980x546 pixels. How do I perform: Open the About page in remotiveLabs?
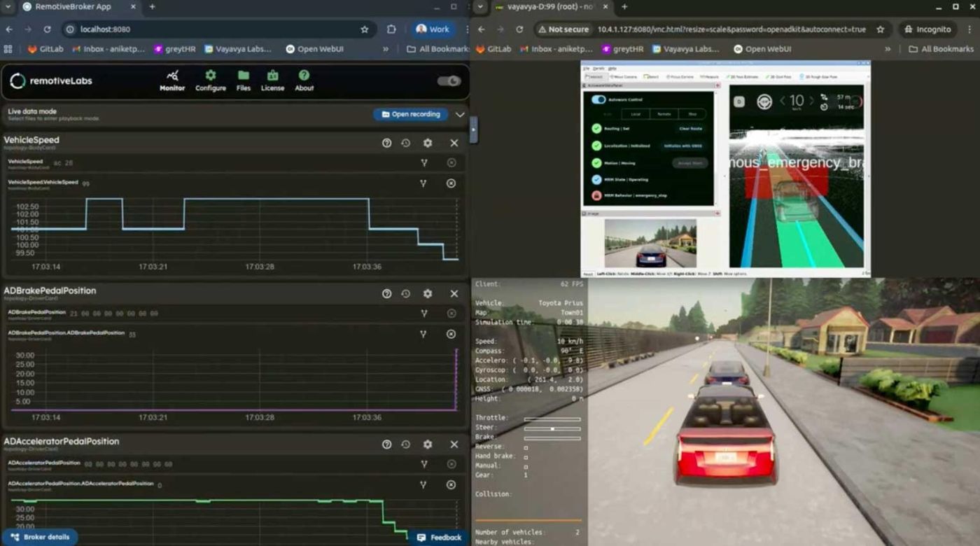tap(303, 80)
